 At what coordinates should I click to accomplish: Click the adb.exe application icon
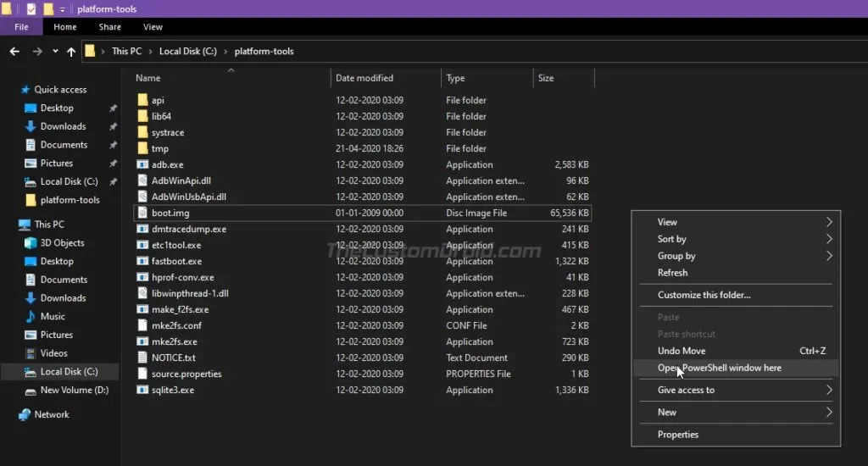point(142,164)
